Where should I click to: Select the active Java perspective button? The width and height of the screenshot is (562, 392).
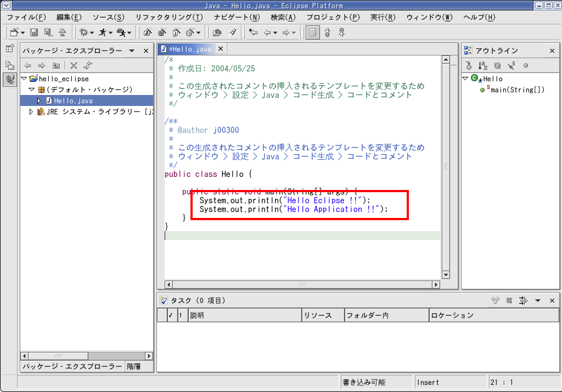coord(10,79)
